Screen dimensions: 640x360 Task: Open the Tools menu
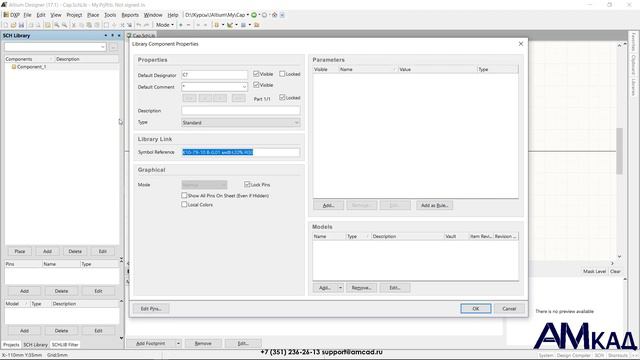coord(110,15)
